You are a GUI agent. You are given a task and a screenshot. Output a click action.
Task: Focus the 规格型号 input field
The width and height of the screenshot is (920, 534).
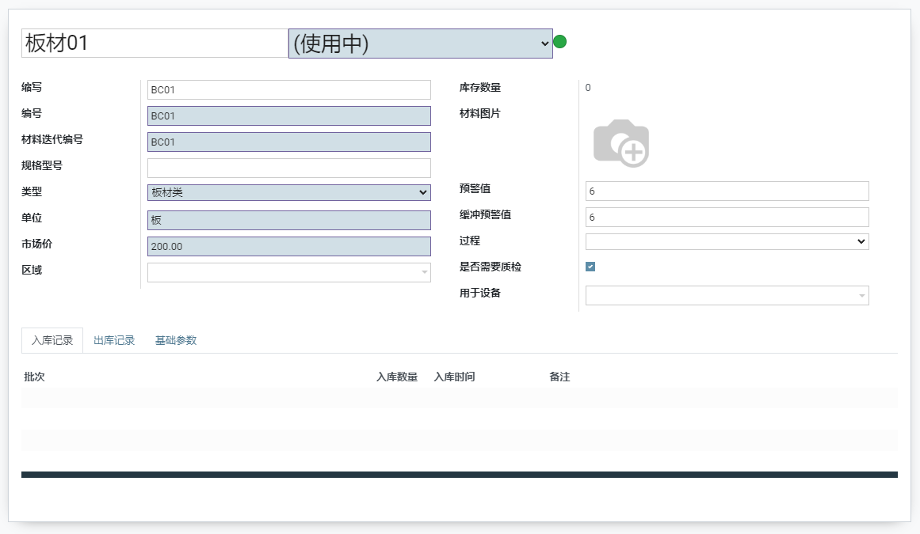click(288, 168)
